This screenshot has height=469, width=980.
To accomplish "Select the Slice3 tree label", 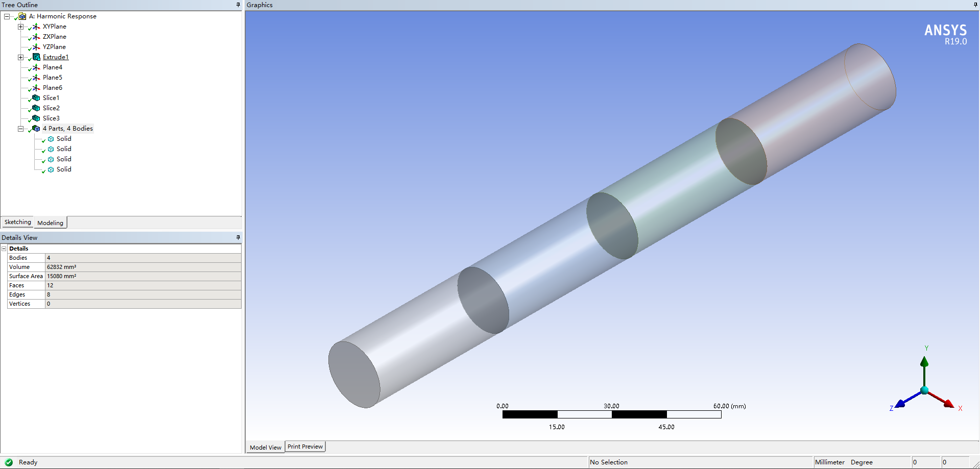I will [51, 118].
